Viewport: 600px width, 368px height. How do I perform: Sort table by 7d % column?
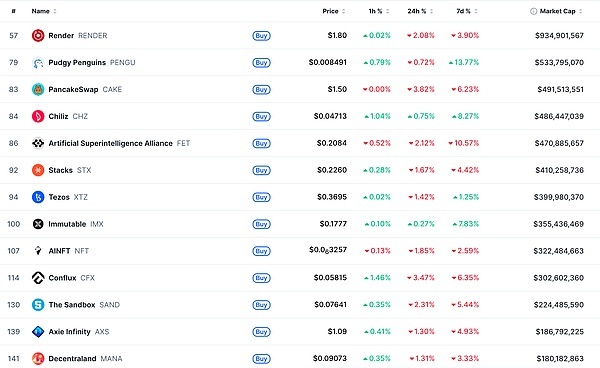pyautogui.click(x=467, y=11)
